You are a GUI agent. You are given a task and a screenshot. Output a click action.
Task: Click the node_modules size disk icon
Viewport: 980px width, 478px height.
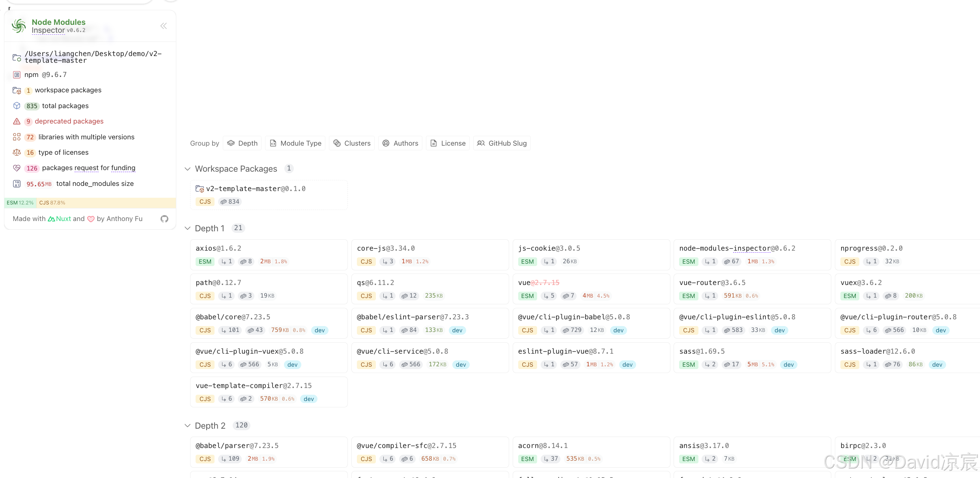click(17, 184)
